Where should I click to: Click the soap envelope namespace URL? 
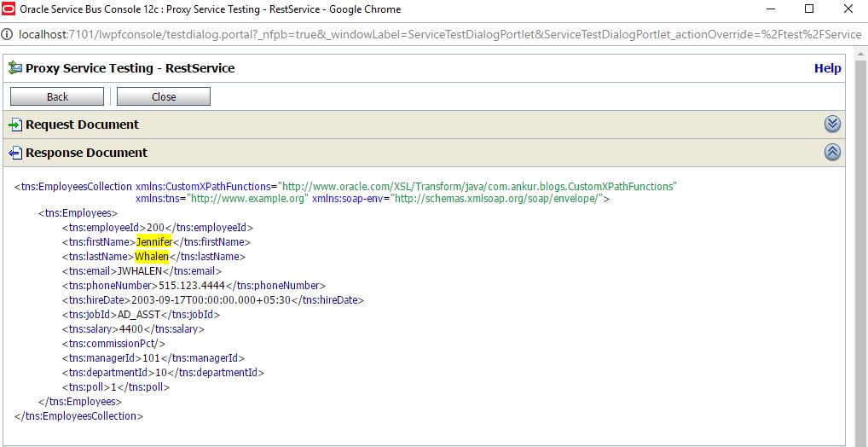click(496, 199)
